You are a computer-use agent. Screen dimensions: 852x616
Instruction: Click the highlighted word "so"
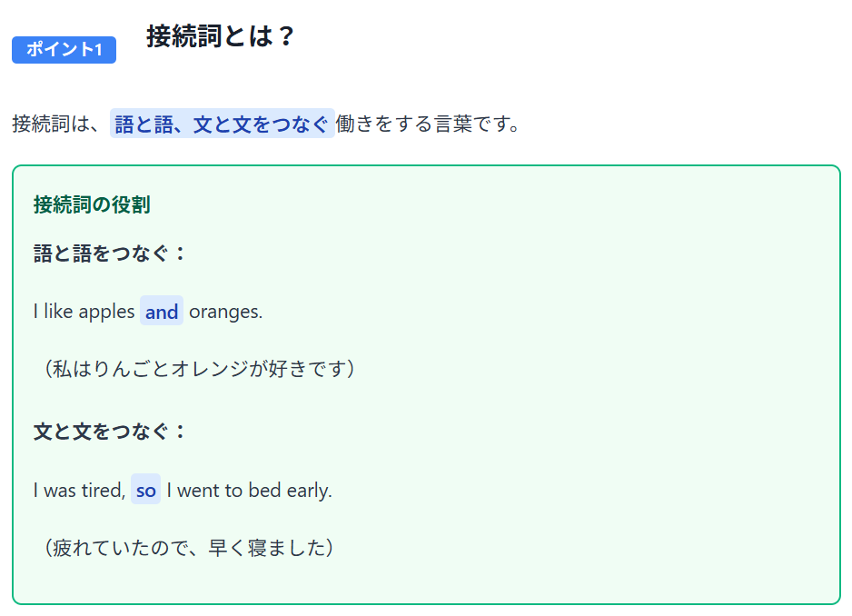(145, 491)
